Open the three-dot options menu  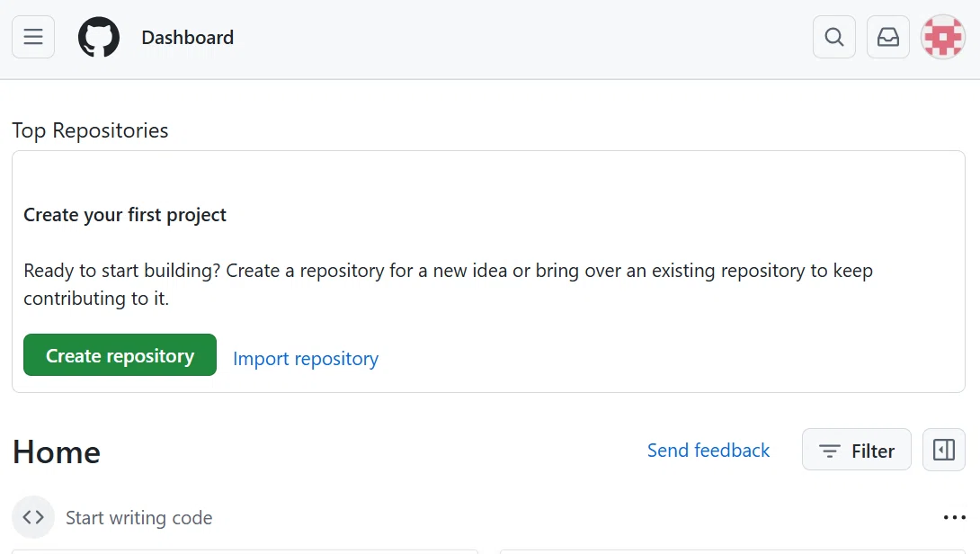click(x=954, y=517)
